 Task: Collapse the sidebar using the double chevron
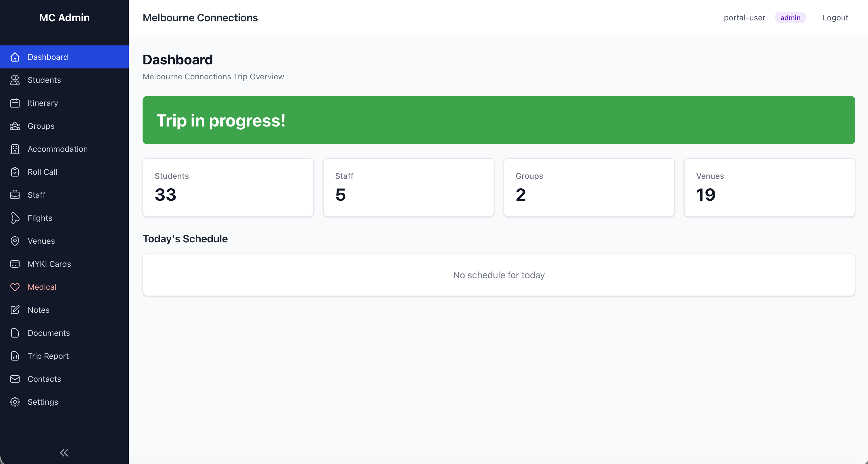click(x=64, y=453)
